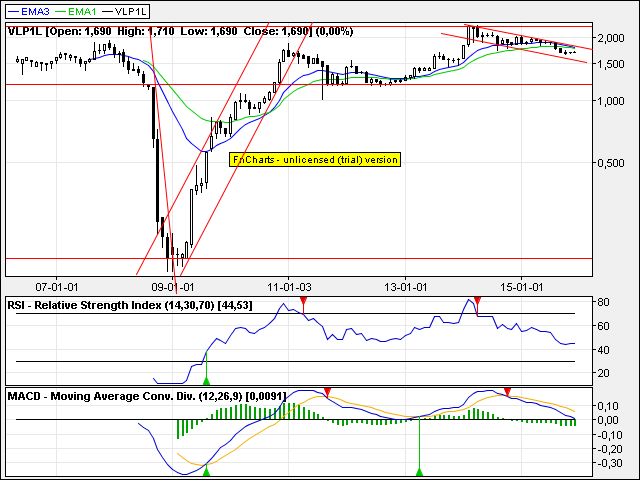The image size is (640, 480).
Task: Click the RSI axis label 80
Action: (603, 302)
